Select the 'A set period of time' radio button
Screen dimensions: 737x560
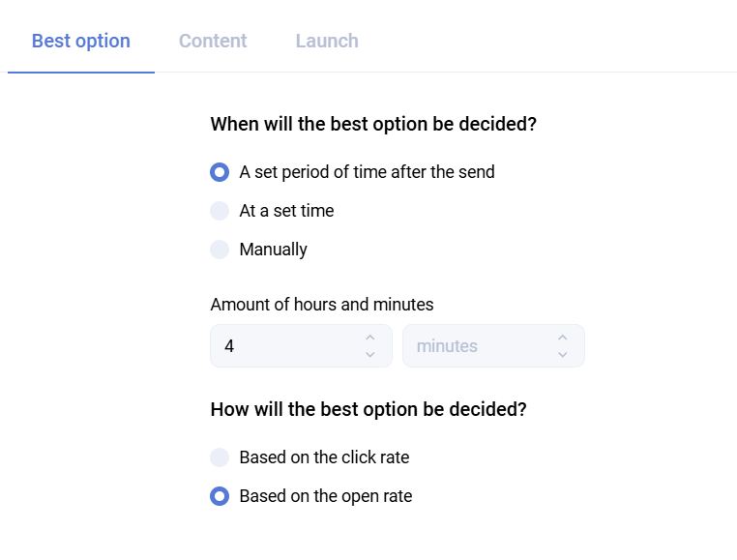coord(220,172)
